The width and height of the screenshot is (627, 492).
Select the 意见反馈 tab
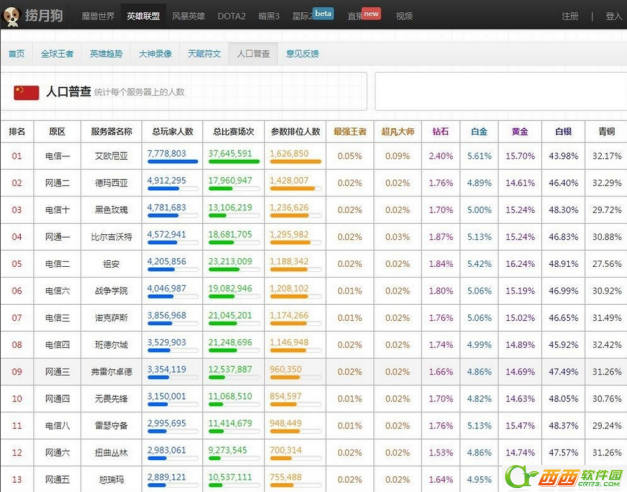pos(304,53)
